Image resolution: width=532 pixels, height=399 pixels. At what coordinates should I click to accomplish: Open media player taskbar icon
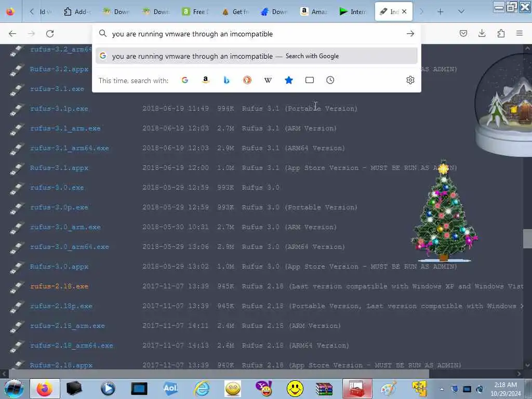108,389
